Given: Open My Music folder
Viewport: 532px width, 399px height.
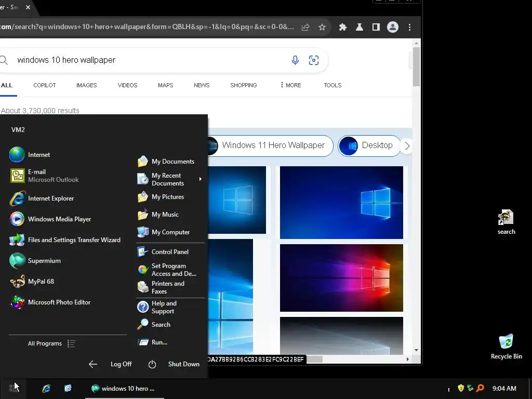Looking at the screenshot, I should (x=158, y=215).
